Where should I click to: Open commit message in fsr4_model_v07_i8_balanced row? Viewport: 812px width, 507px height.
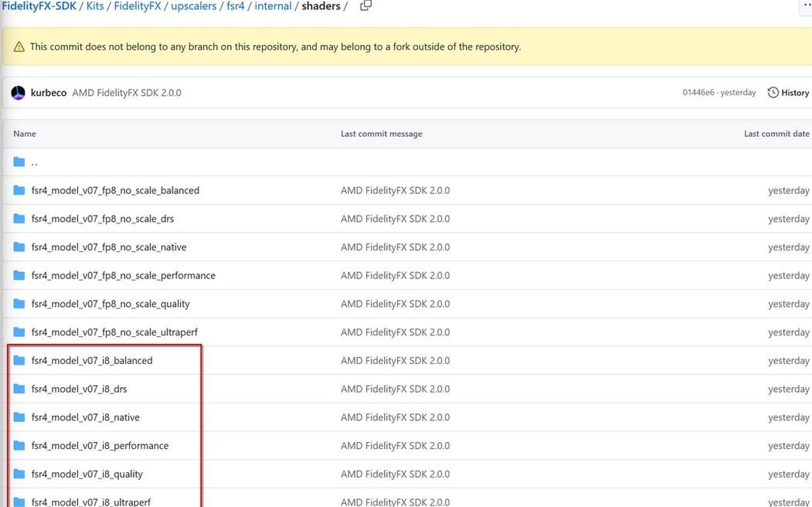395,360
